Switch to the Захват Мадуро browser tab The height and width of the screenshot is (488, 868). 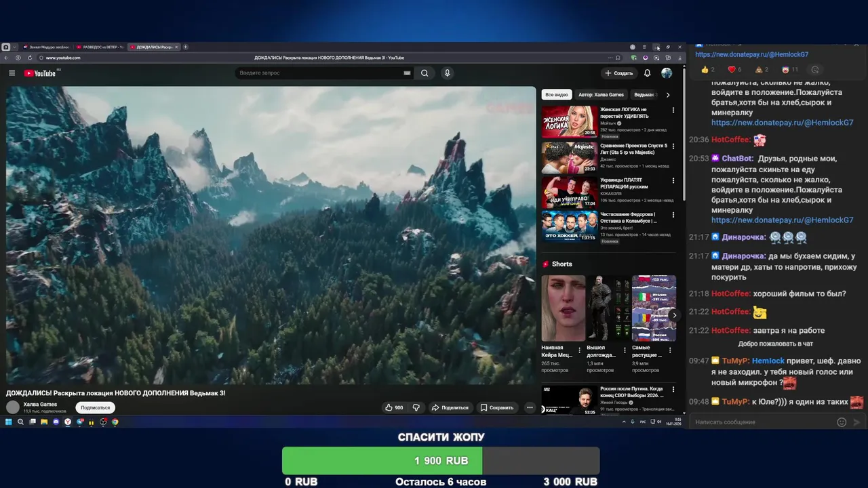pyautogui.click(x=45, y=47)
